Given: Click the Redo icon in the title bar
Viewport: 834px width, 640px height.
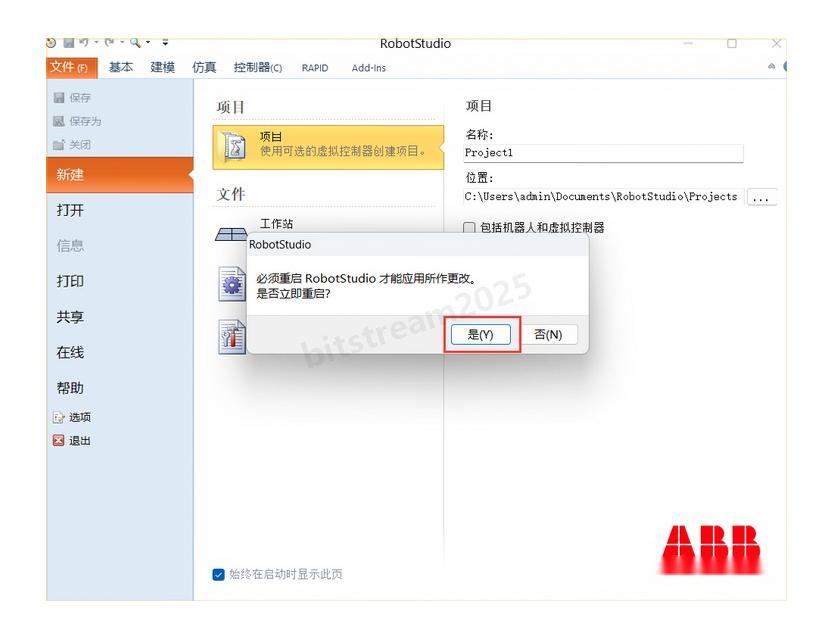Looking at the screenshot, I should 112,40.
